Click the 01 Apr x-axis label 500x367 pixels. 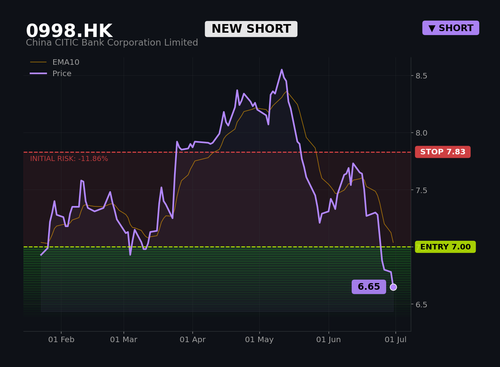(192, 340)
